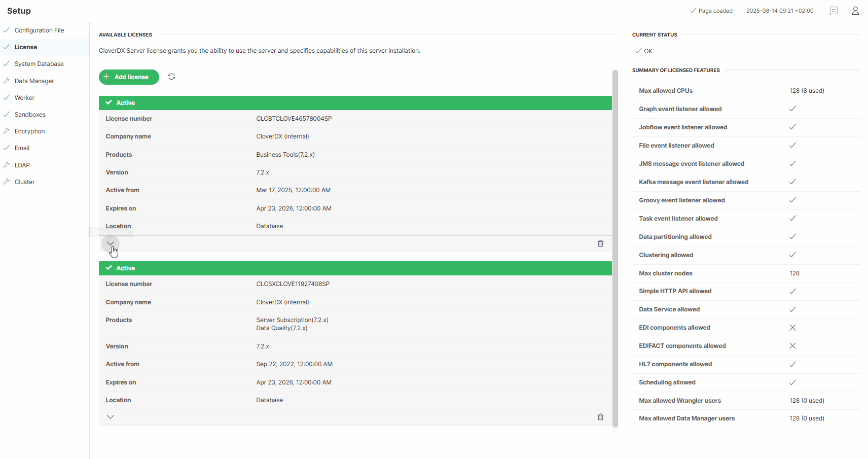
Task: Open the Sandboxes settings page
Action: click(29, 114)
